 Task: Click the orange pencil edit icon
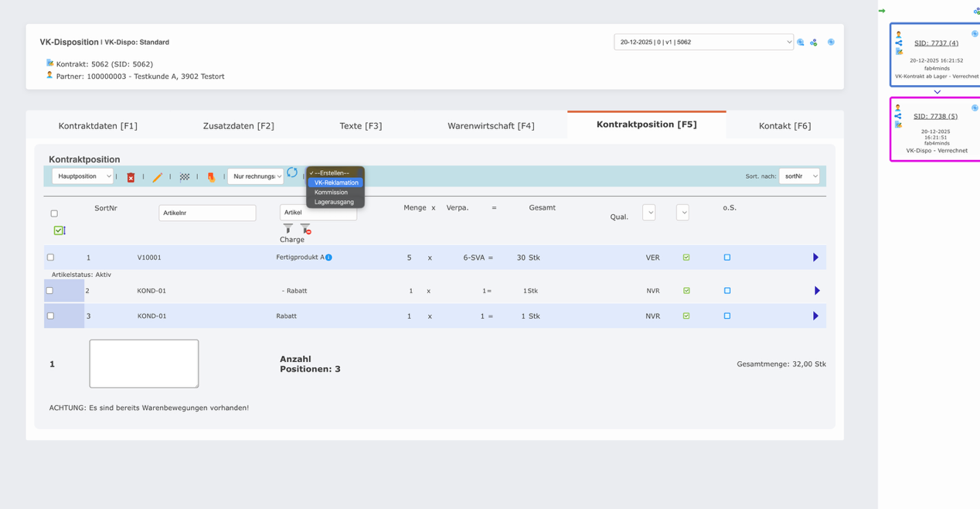coord(157,177)
